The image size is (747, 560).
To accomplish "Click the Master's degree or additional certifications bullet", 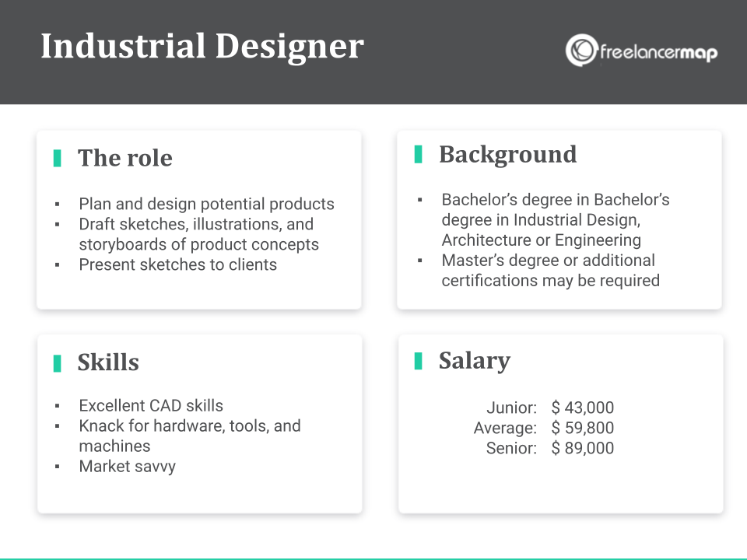I will click(551, 271).
